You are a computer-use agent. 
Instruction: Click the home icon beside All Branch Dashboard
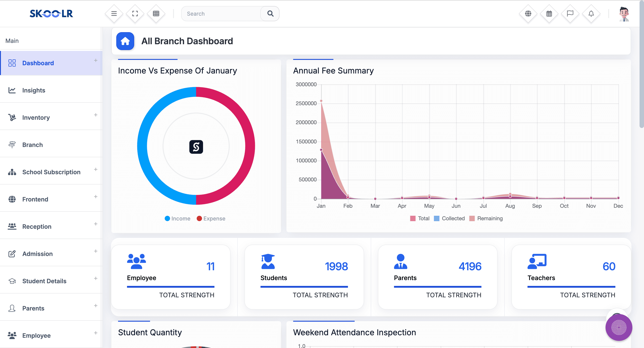tap(125, 41)
